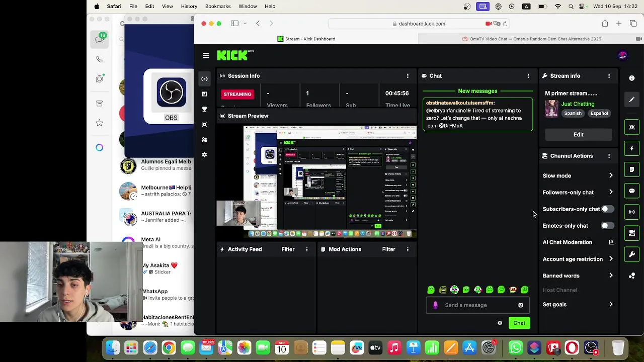Click the Activity Feed Filter button
Viewport: 644px width, 362px height.
(288, 249)
